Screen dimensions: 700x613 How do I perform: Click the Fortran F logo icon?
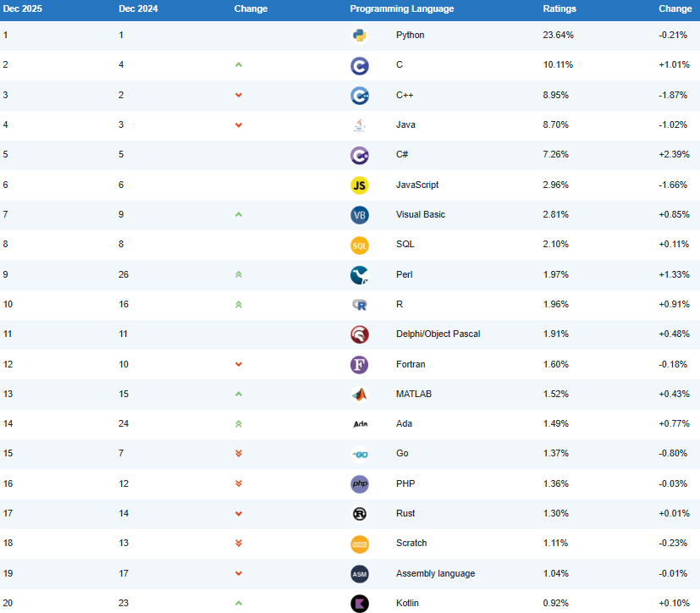[x=360, y=364]
